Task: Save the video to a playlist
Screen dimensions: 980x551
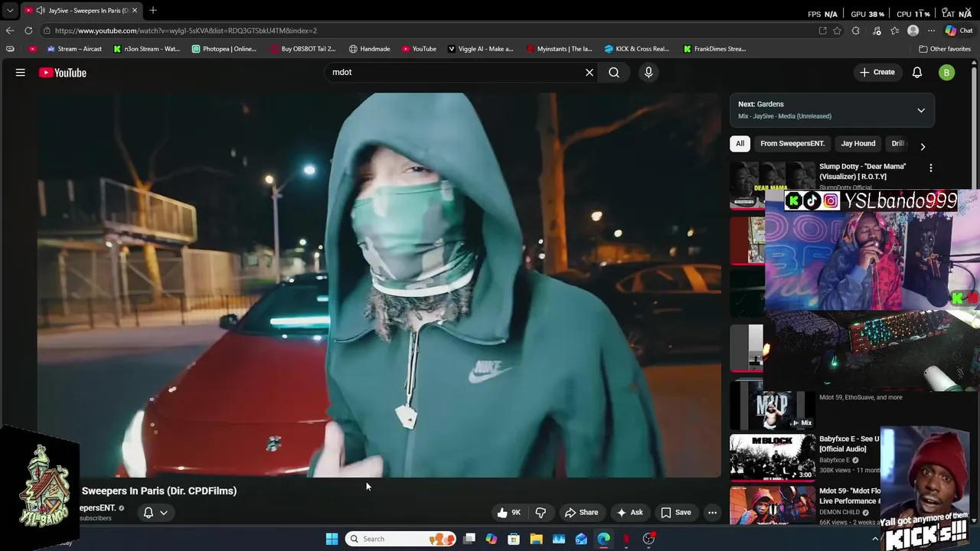Action: tap(676, 513)
